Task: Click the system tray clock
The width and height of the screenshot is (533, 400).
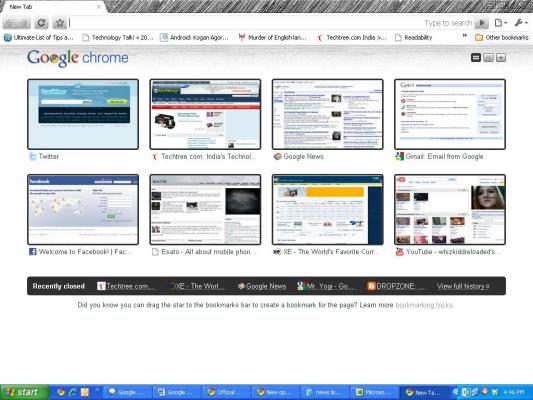Action: tap(514, 392)
